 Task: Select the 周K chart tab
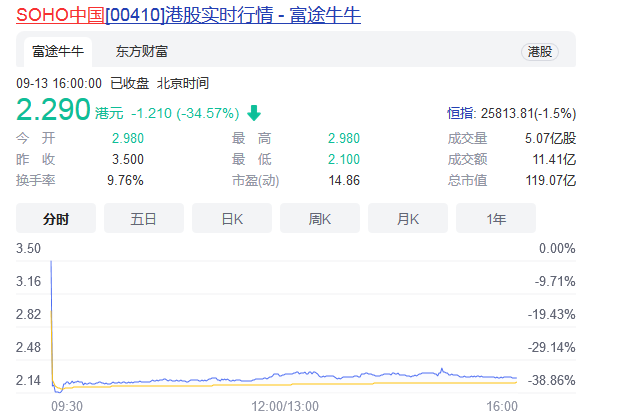click(320, 219)
